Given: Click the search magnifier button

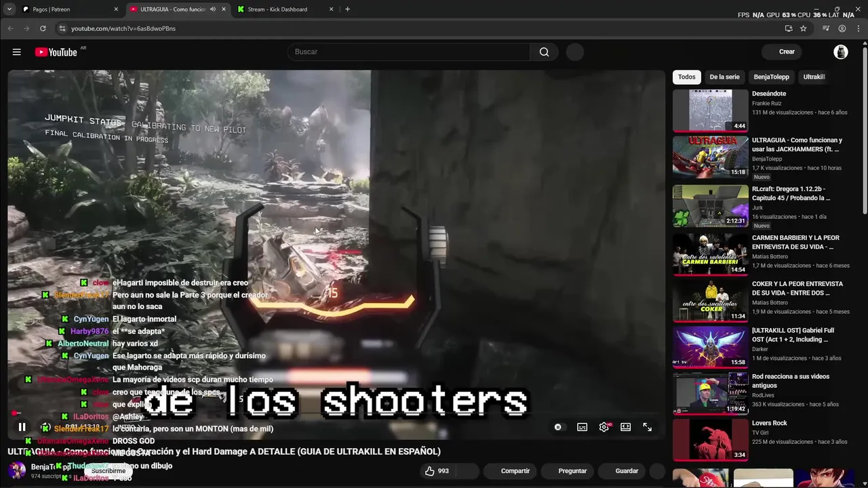Looking at the screenshot, I should 544,52.
